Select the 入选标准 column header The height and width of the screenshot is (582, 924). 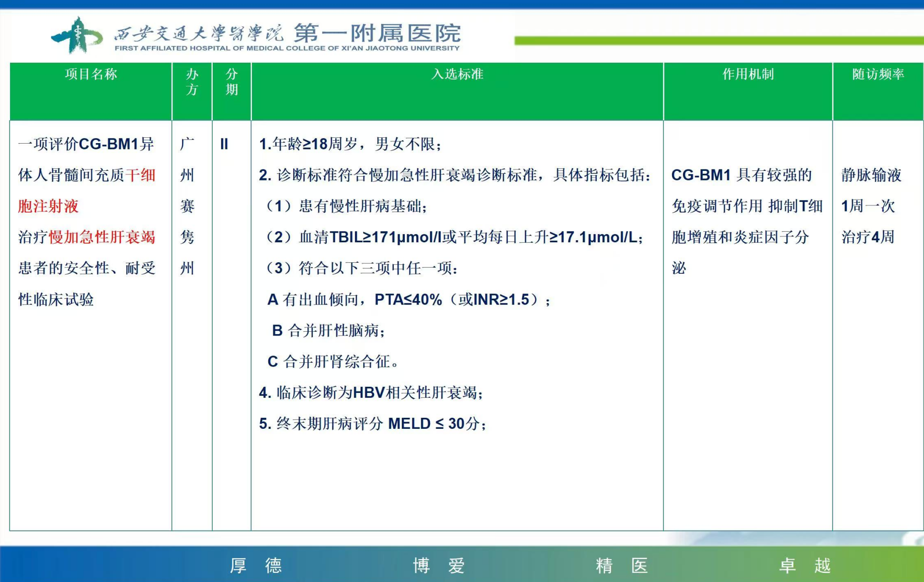coord(457,74)
